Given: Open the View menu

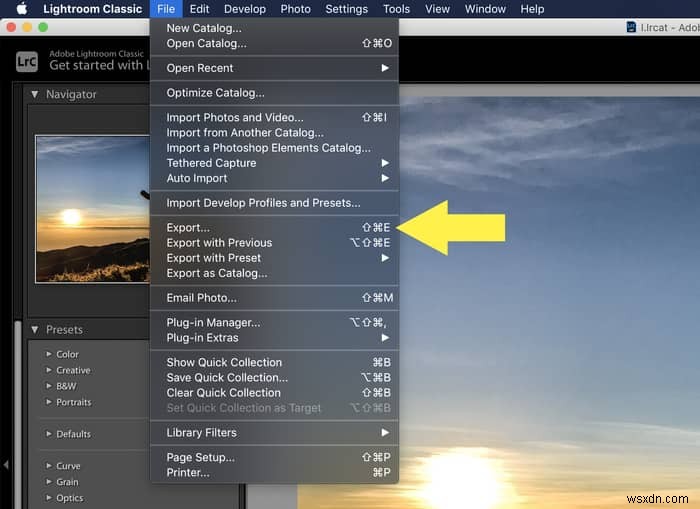Looking at the screenshot, I should [437, 9].
